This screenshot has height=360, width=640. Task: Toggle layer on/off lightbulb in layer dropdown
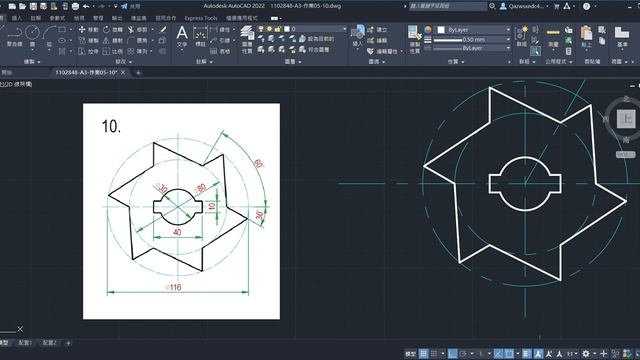point(261,29)
